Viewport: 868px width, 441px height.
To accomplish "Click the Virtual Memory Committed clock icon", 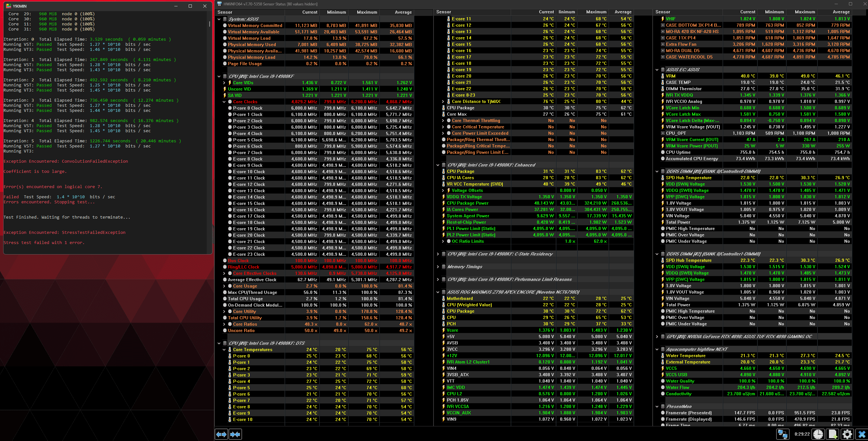I will (x=225, y=26).
